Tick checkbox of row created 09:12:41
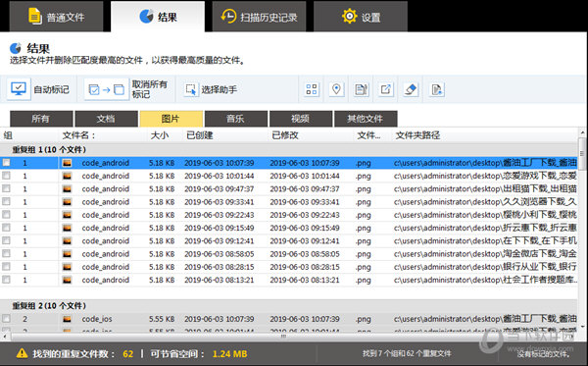The width and height of the screenshot is (588, 366). [7, 240]
